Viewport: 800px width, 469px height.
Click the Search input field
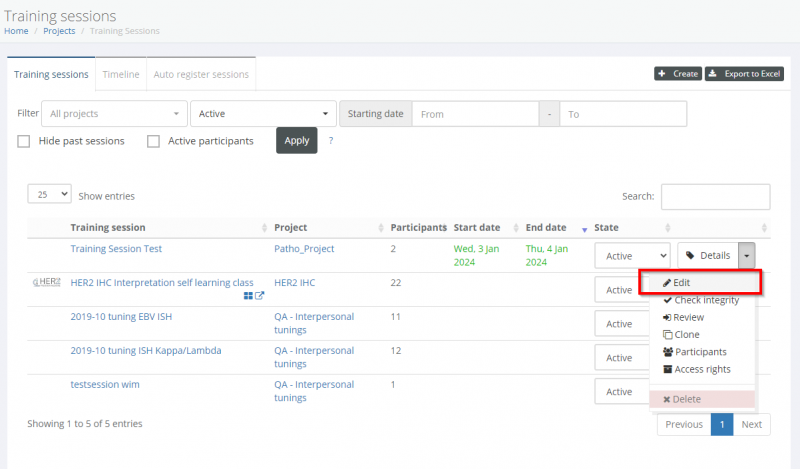click(715, 197)
